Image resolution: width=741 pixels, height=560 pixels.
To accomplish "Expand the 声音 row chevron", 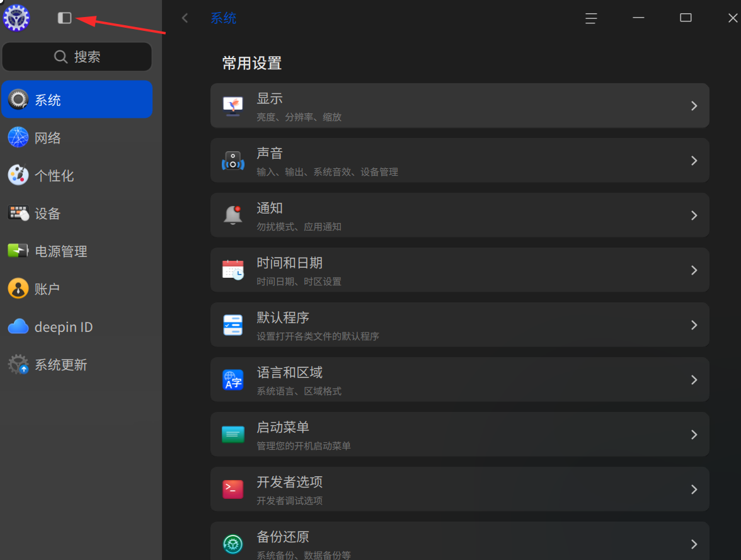I will pos(694,161).
